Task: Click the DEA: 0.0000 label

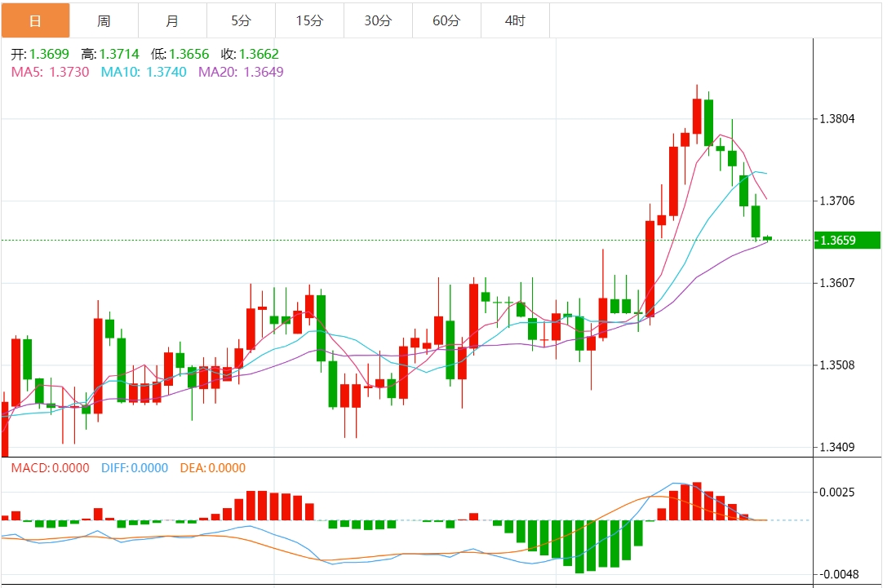Action: [212, 468]
